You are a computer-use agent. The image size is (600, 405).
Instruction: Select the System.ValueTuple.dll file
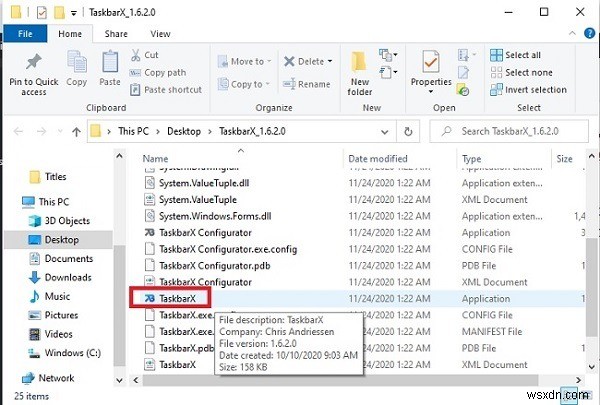coord(197,183)
